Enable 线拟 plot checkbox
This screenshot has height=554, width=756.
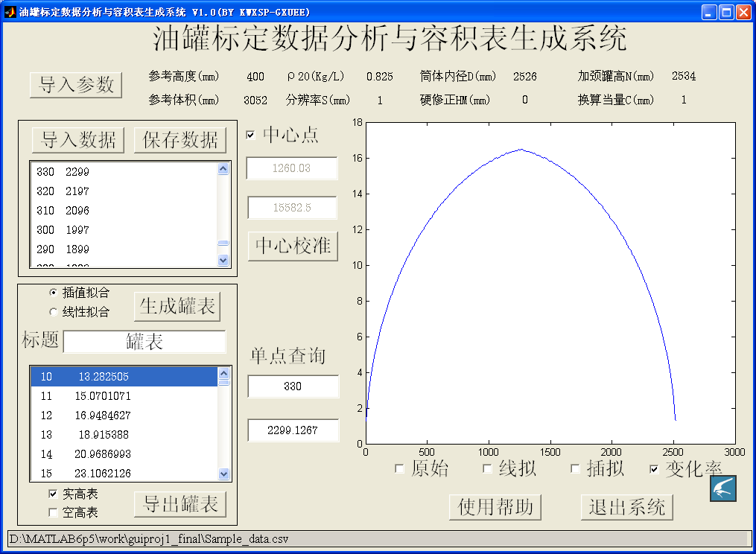[x=487, y=468]
